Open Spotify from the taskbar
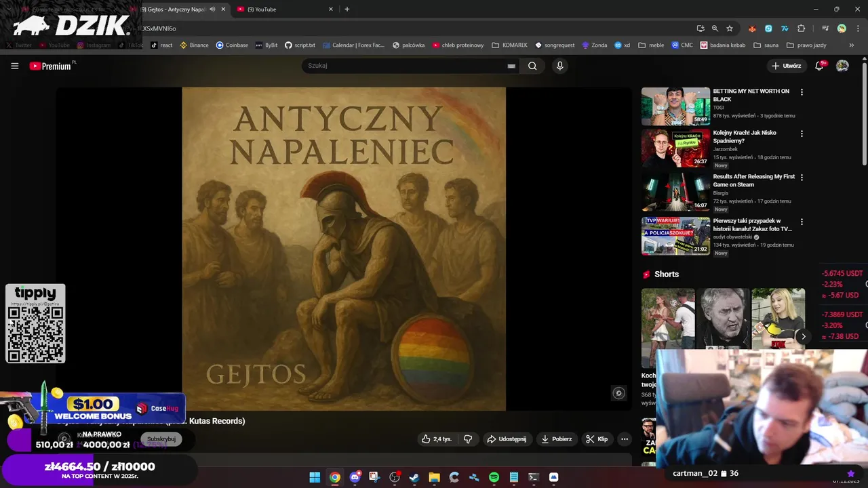This screenshot has width=868, height=488. tap(494, 477)
